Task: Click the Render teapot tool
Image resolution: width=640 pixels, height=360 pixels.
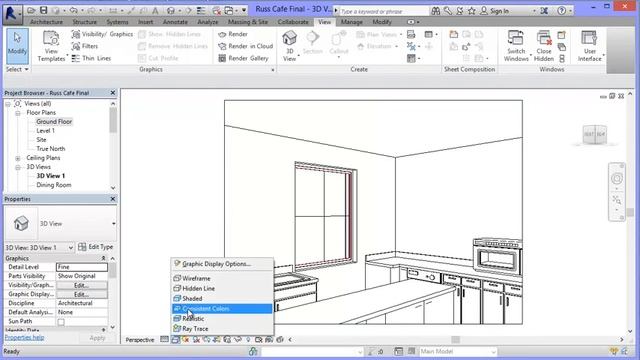Action: click(233, 34)
